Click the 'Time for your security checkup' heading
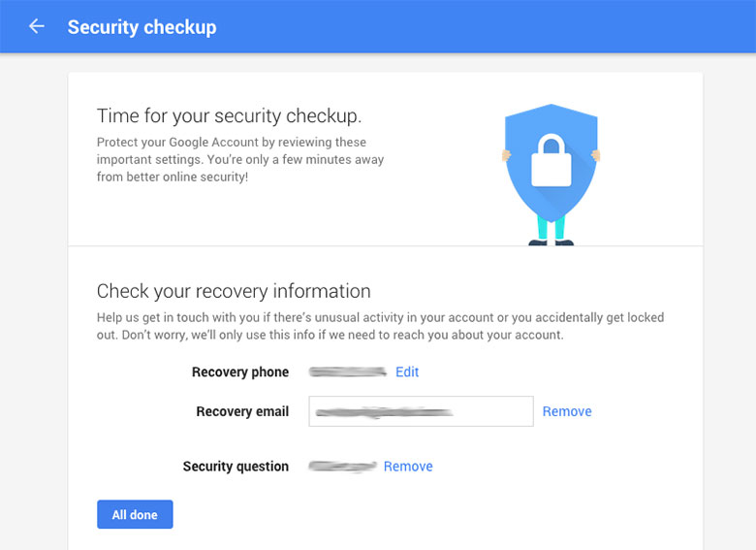The width and height of the screenshot is (756, 550). 229,115
